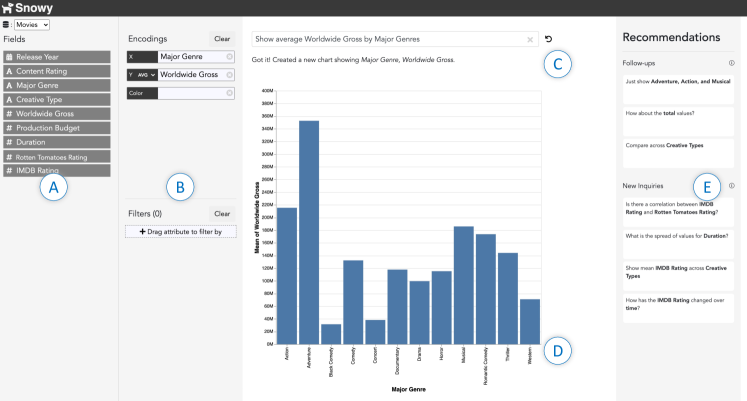Image resolution: width=747 pixels, height=401 pixels.
Task: Choose 'What is the spread of values for Duration?'
Action: point(678,244)
